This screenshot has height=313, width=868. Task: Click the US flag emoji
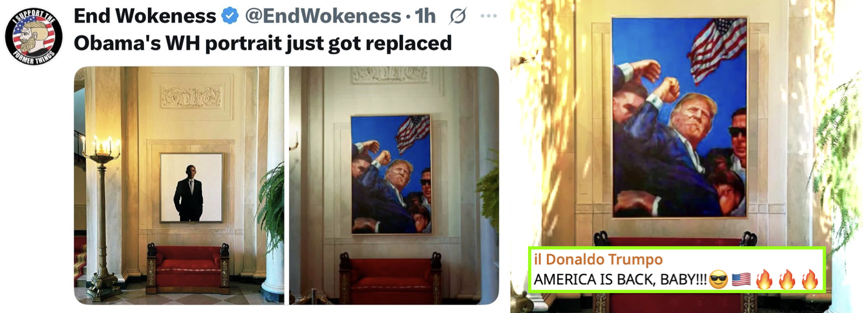click(x=741, y=280)
